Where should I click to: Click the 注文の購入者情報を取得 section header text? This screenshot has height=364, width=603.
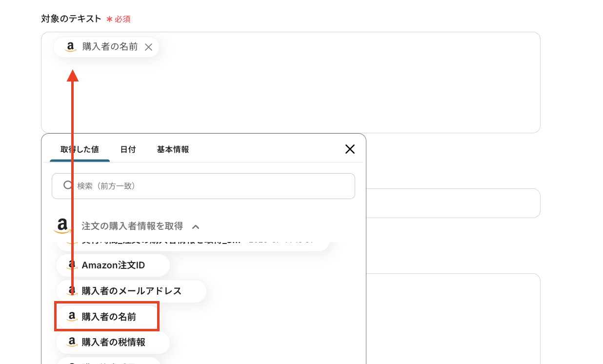[132, 226]
